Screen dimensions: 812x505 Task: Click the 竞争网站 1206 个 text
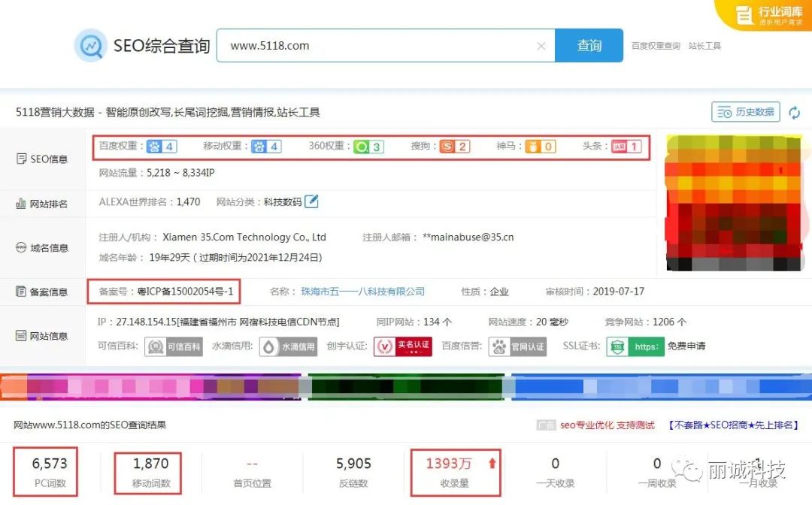pos(645,322)
